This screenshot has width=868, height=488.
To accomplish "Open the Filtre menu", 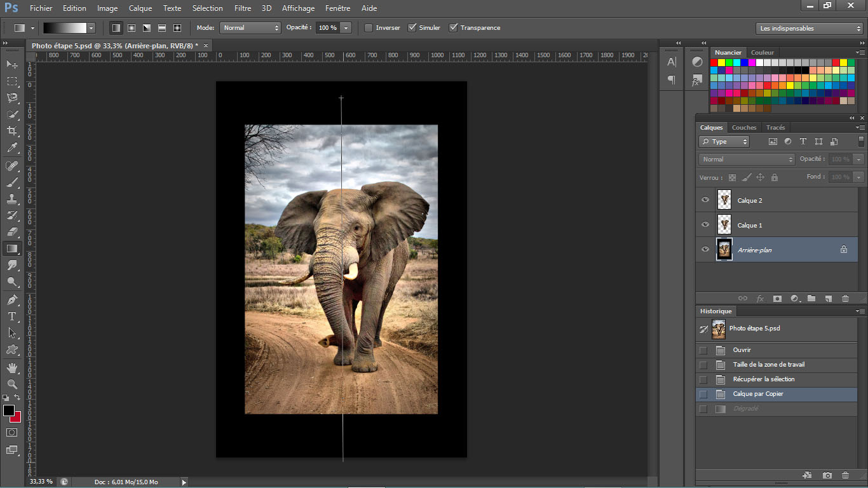I will (x=243, y=8).
